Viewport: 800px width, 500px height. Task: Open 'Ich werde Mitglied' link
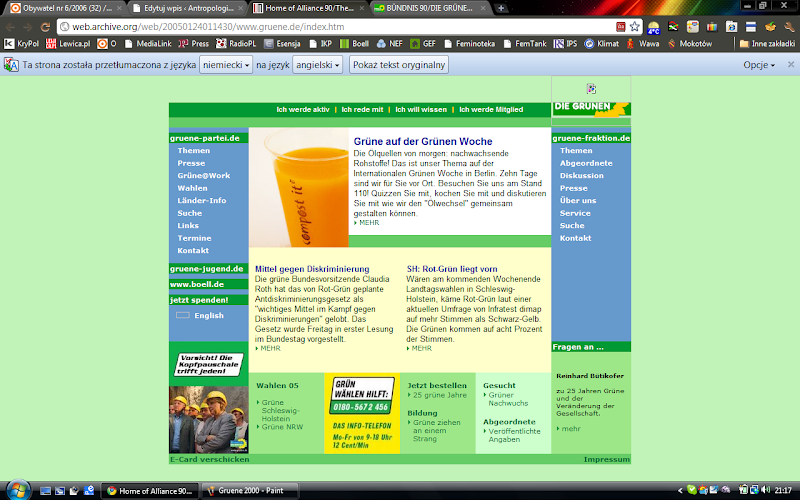point(491,109)
